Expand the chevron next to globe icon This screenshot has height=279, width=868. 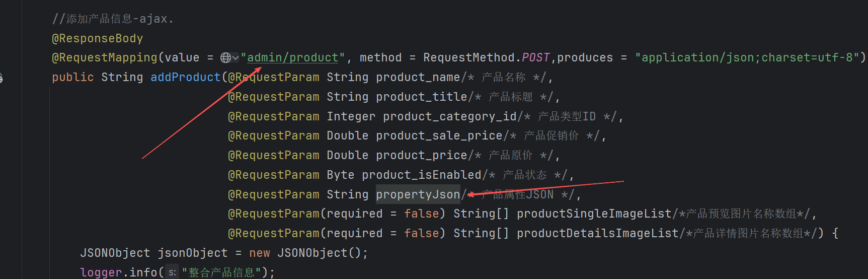235,58
